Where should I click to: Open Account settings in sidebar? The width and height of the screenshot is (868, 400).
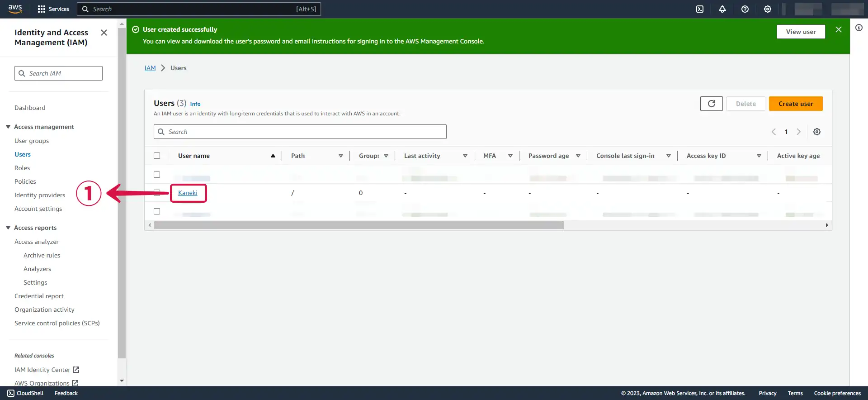38,209
